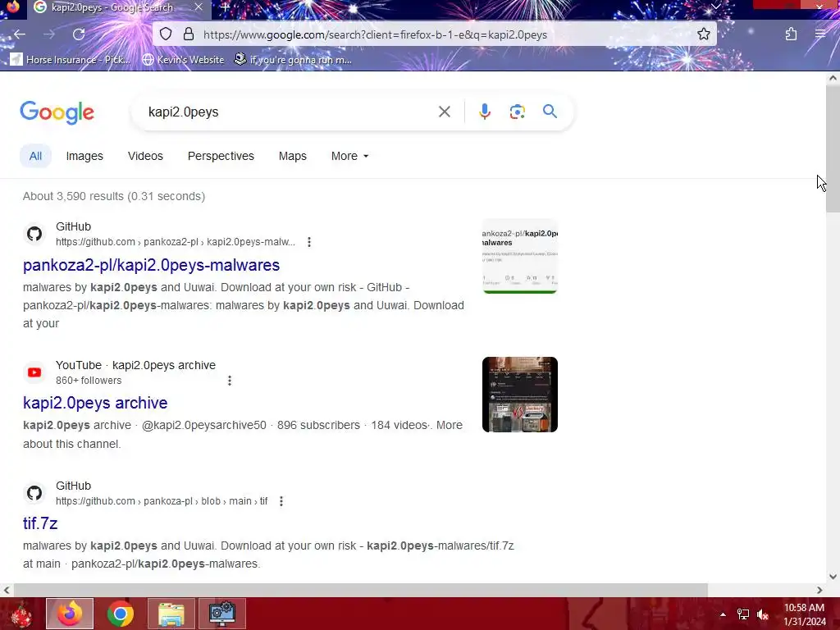Click the GitHub repo preview thumbnail

tap(519, 256)
